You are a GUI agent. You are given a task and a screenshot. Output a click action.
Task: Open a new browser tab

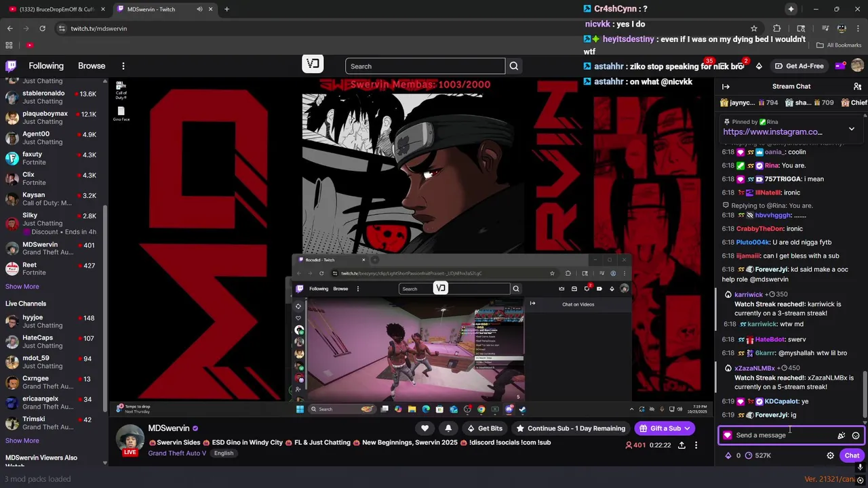(x=226, y=9)
